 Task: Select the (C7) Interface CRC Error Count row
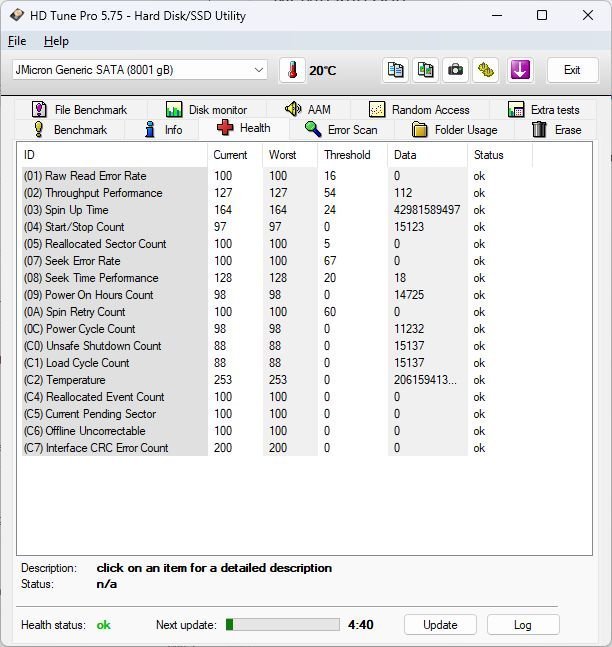(x=276, y=448)
